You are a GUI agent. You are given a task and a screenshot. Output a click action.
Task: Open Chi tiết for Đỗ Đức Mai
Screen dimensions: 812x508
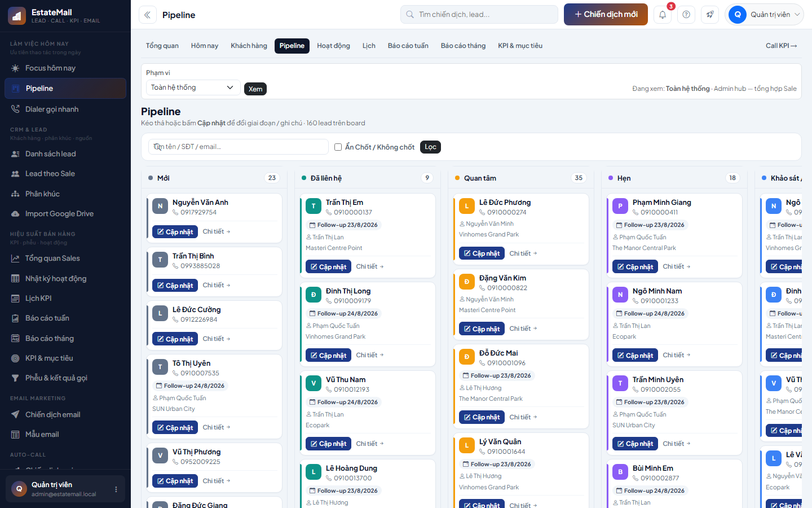523,418
